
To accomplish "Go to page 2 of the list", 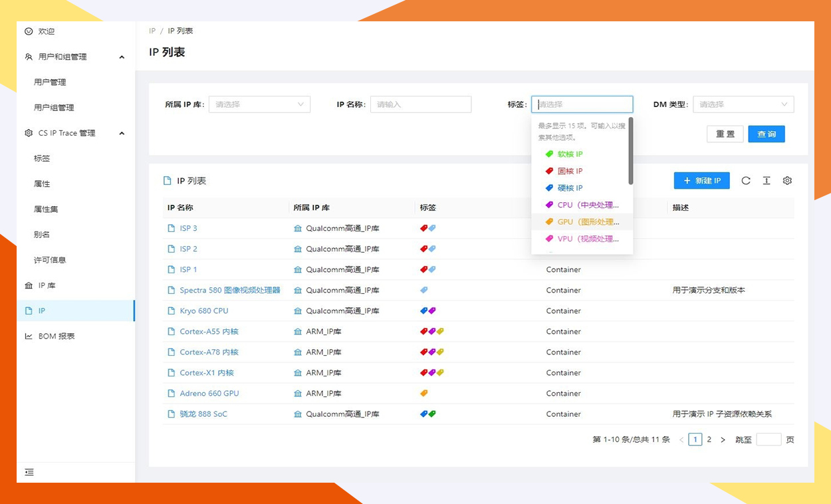I will pos(709,440).
